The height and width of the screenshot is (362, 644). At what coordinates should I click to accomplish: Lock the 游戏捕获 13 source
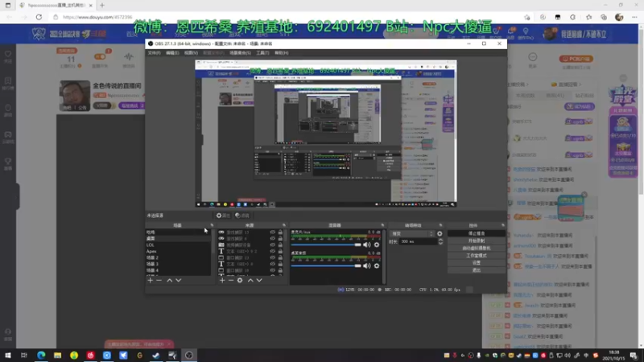(x=280, y=232)
